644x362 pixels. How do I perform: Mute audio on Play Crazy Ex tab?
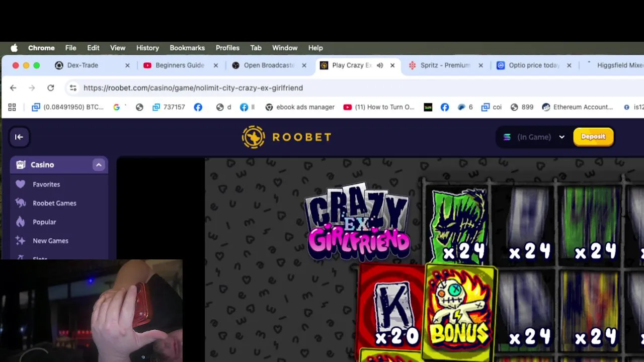click(380, 65)
